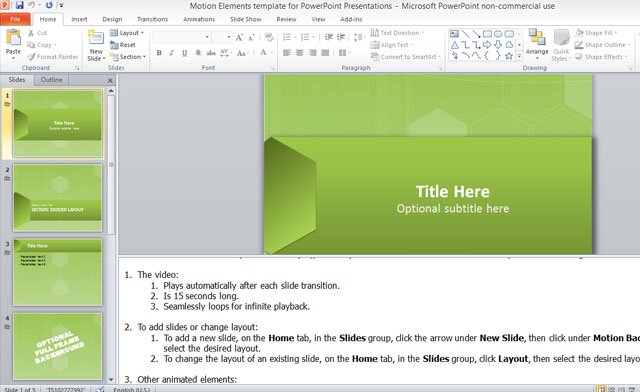
Task: Click the New Slide icon
Action: click(x=96, y=38)
